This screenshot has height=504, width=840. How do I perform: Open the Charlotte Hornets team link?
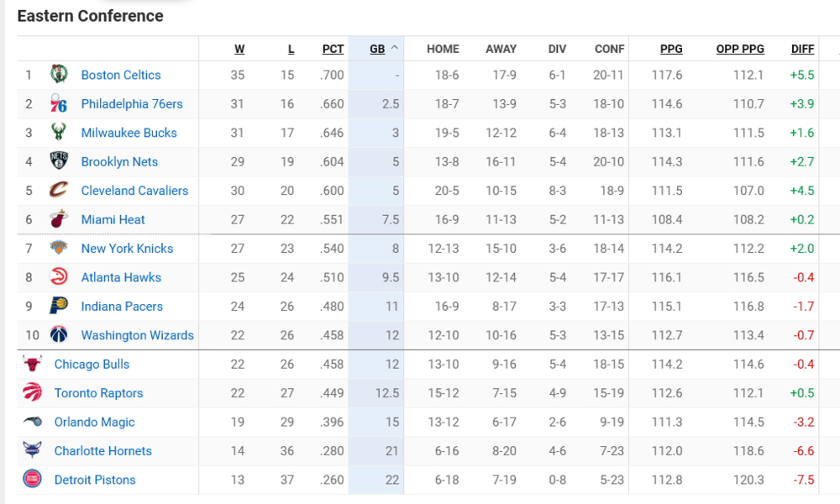(x=102, y=451)
